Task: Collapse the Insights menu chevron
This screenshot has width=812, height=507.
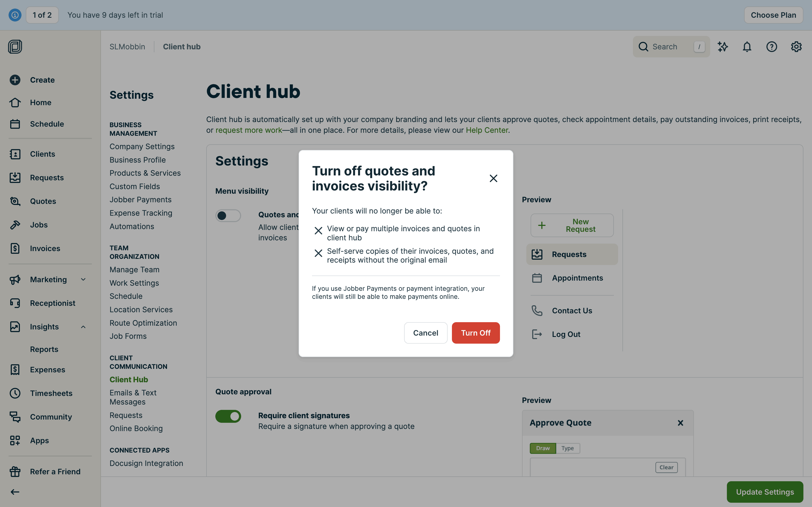Action: coord(83,327)
